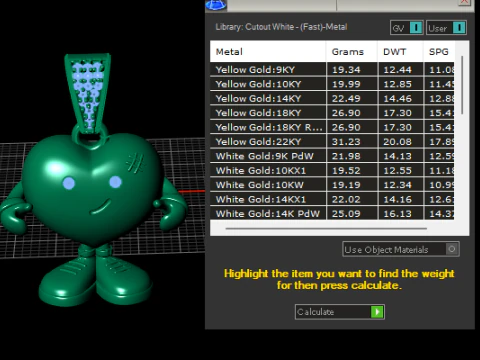Click the 12.44 DWT cell
Viewport: 480px width, 360px height.
click(x=401, y=70)
